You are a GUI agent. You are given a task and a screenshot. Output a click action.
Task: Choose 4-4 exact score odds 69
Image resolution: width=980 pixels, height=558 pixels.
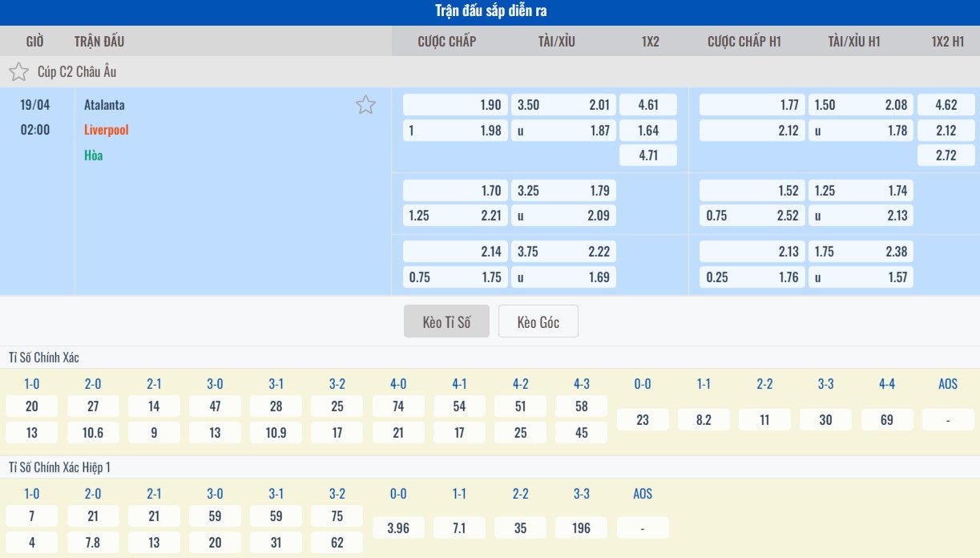(x=886, y=419)
